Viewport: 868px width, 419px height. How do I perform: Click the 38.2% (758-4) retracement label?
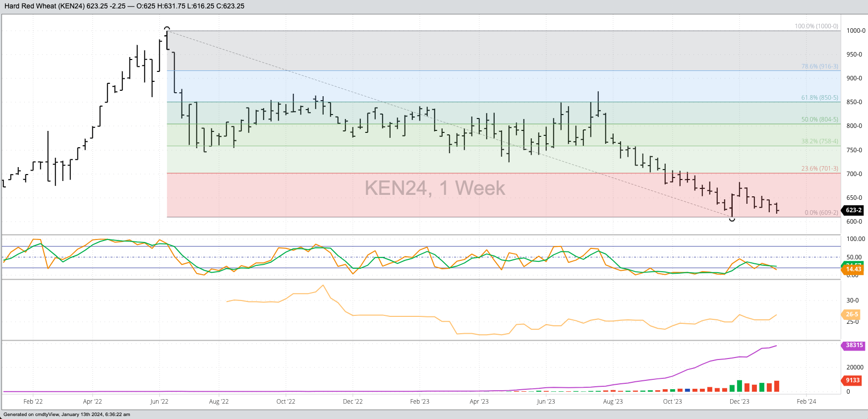tap(819, 141)
